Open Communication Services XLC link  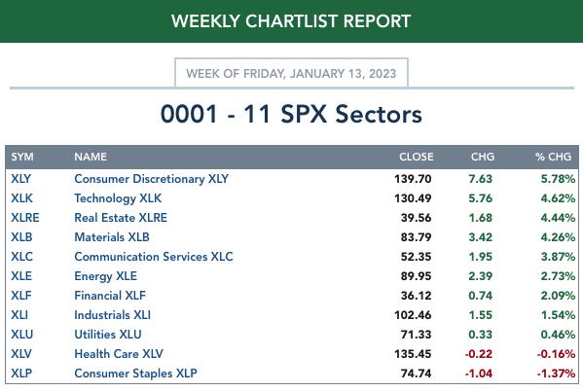point(154,257)
